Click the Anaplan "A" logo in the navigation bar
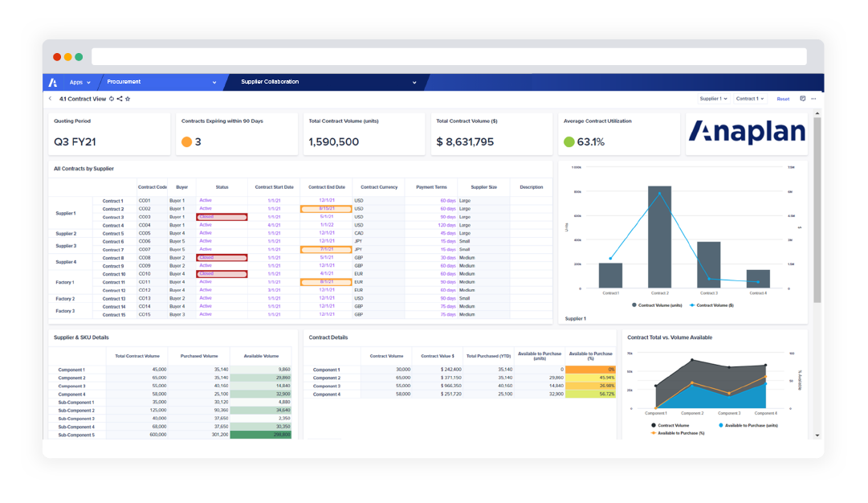 tap(54, 82)
